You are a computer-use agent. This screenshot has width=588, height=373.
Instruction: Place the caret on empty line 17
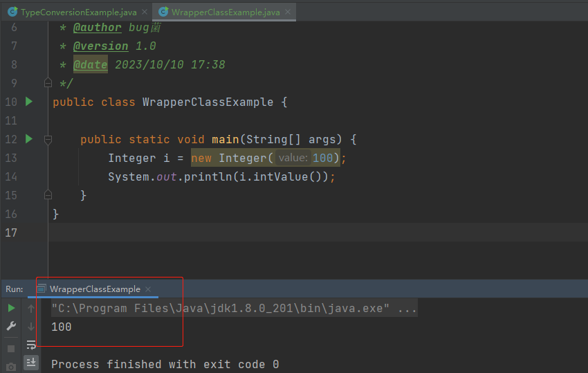click(318, 233)
